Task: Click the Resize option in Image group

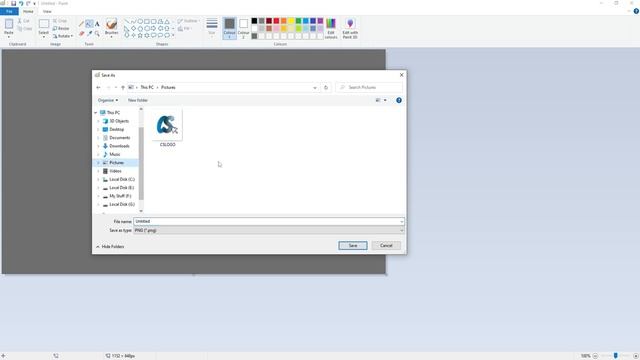Action: pos(61,29)
